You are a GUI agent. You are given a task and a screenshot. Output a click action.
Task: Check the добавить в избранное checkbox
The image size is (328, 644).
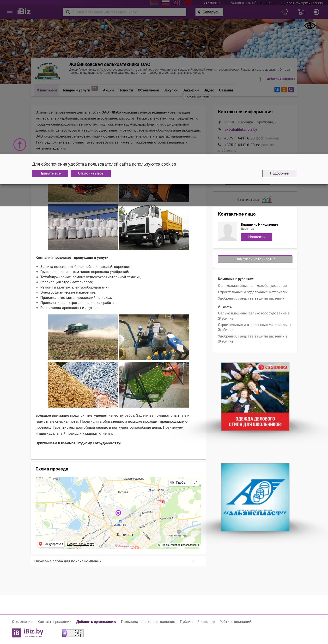tap(262, 79)
